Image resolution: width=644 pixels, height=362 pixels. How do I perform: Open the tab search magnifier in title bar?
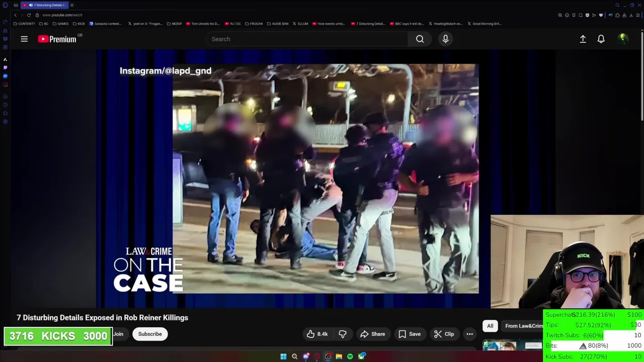[617, 5]
